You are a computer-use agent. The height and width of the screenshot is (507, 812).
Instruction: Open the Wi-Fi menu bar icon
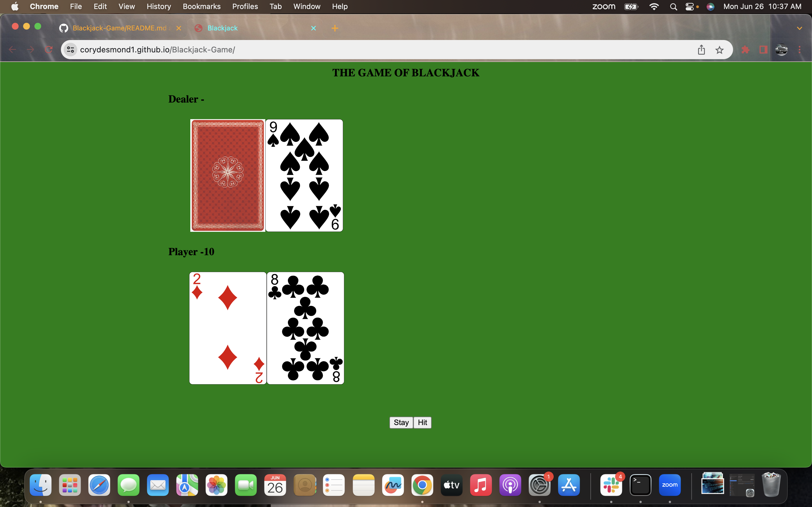pos(654,6)
